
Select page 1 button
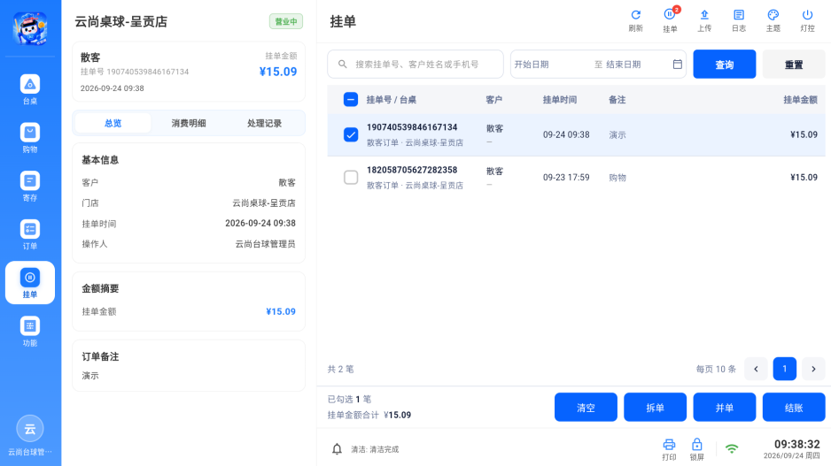pos(784,369)
